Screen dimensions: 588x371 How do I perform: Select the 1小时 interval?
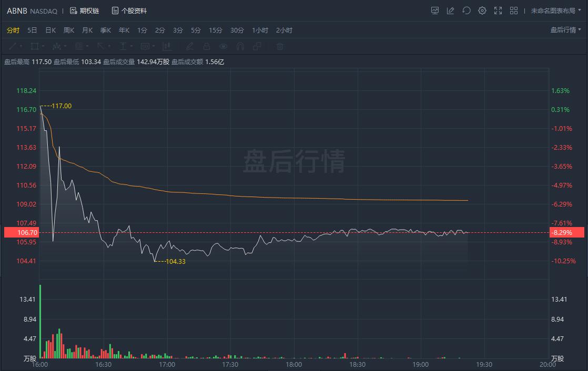point(260,30)
